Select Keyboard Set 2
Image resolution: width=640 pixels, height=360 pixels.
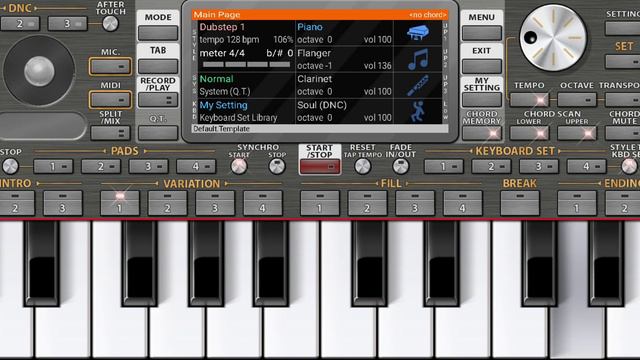click(x=491, y=167)
